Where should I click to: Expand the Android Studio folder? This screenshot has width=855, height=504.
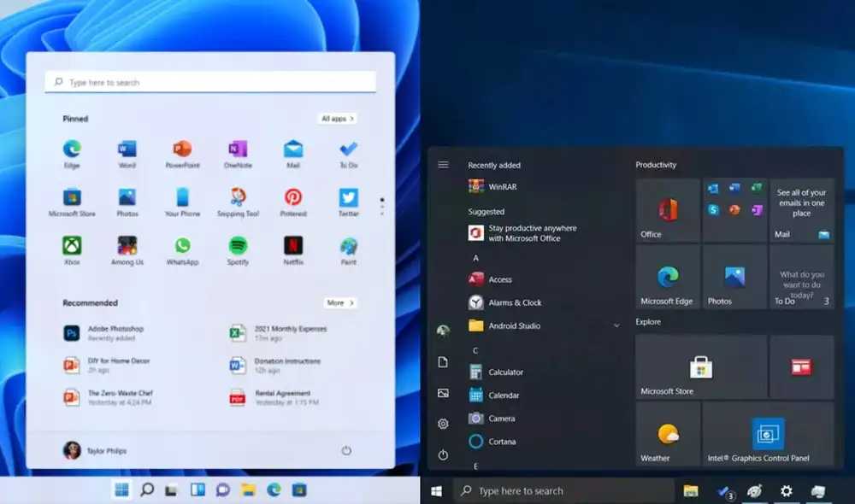click(617, 325)
